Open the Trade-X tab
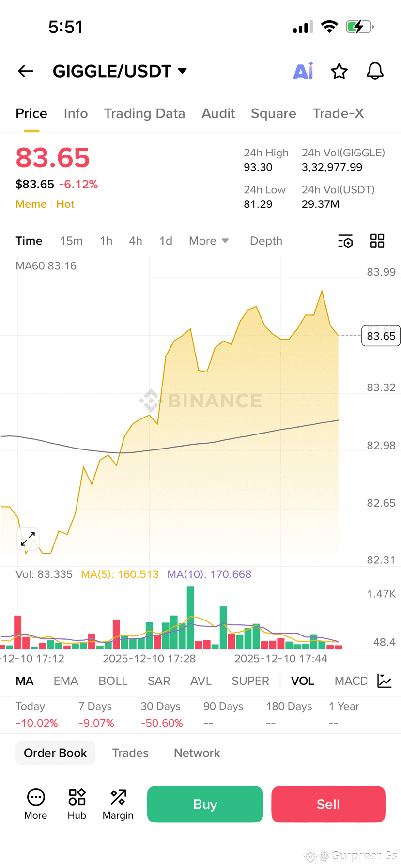Viewport: 401px width, 868px height. (338, 113)
